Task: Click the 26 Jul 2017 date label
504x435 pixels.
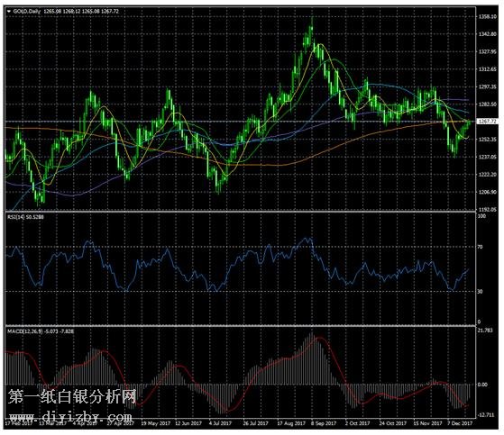Action: point(255,423)
